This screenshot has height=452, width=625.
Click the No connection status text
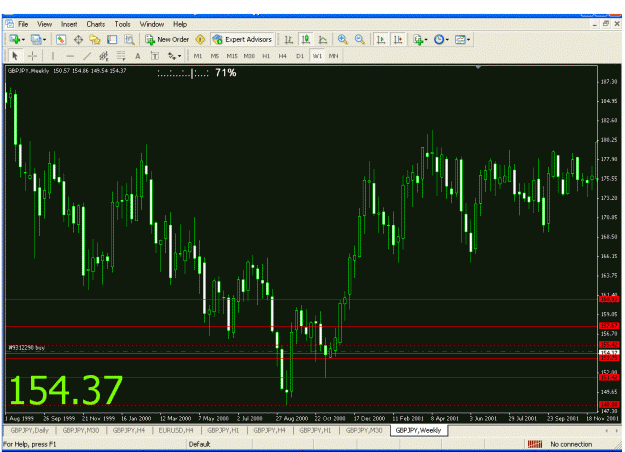point(571,444)
